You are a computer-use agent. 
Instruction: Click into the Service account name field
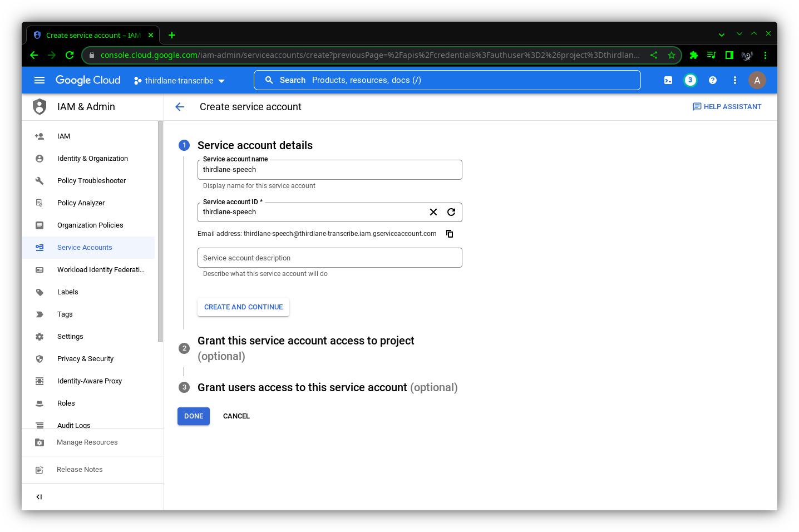tap(330, 170)
